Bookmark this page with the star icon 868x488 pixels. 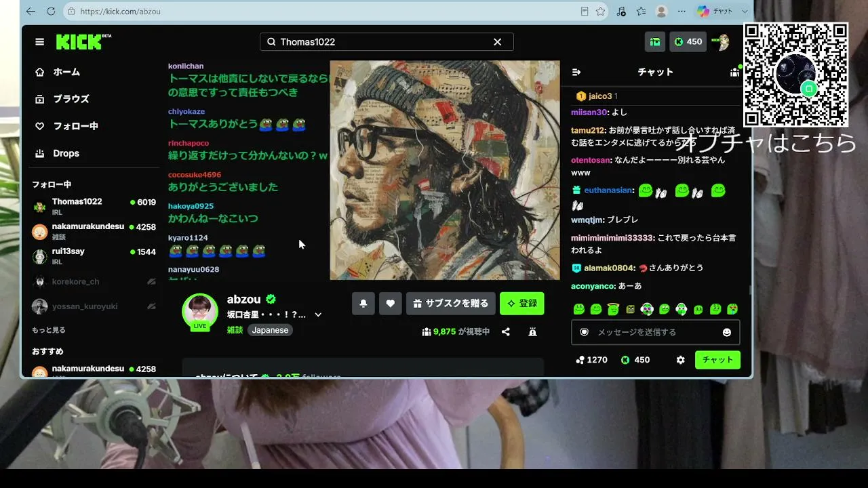tap(600, 12)
